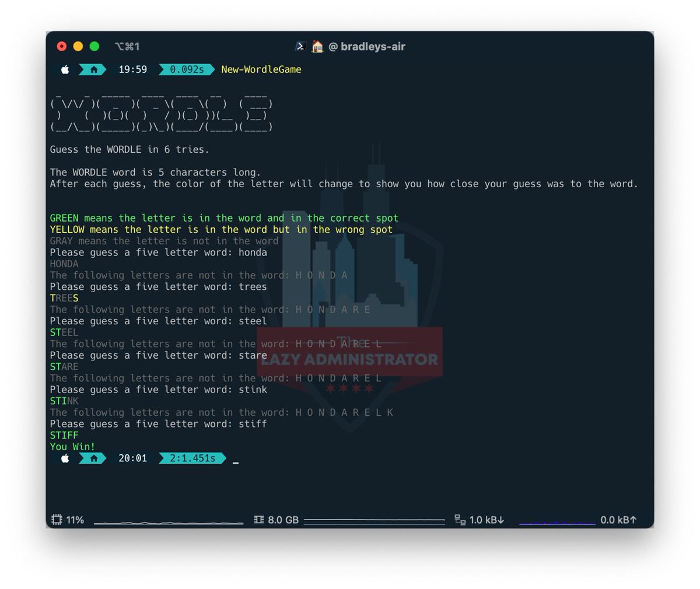The height and width of the screenshot is (589, 700).
Task: Click the 1.0 kB download speed value
Action: coord(487,520)
